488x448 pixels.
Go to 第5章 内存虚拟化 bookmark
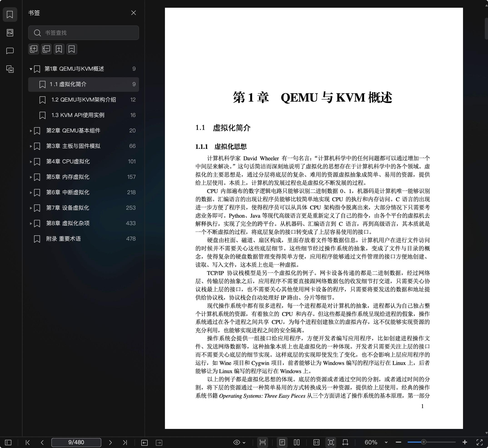83,177
